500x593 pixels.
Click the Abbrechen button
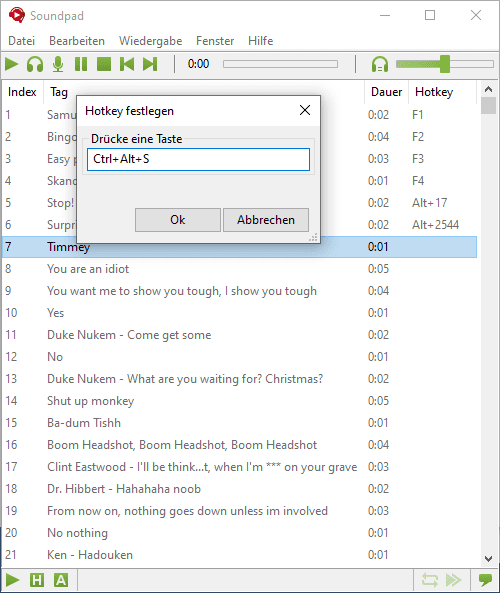[266, 220]
